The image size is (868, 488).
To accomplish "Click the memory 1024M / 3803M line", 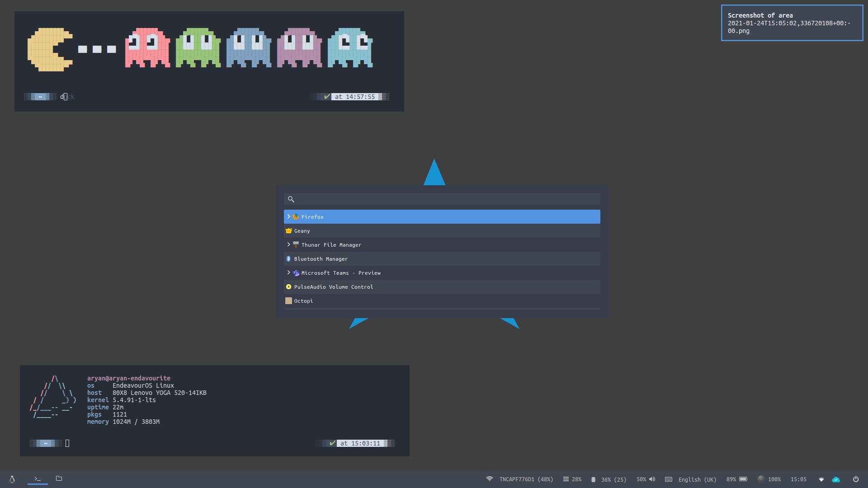I will coord(123,422).
